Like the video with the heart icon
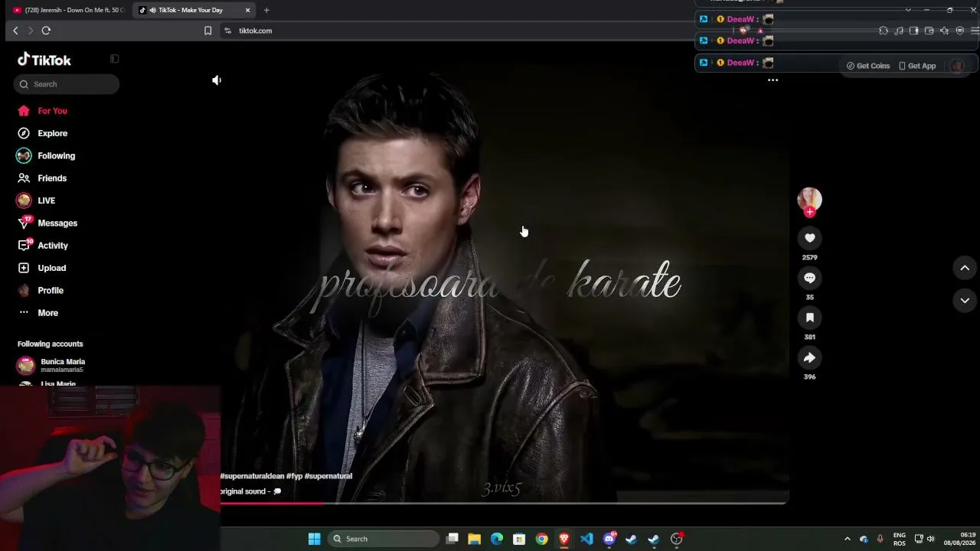This screenshot has width=980, height=551. pyautogui.click(x=809, y=238)
